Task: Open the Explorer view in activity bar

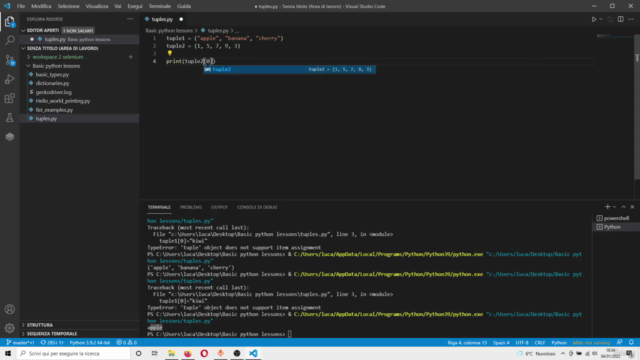Action: (x=9, y=22)
